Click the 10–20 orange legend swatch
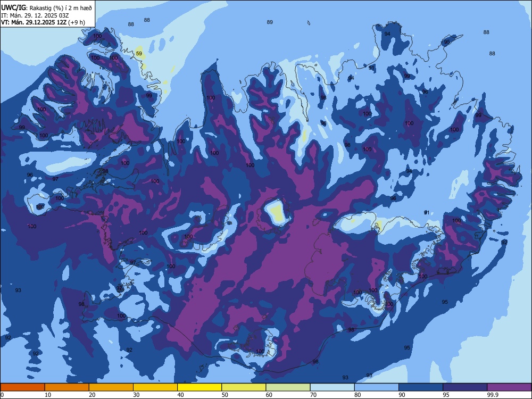532x399 pixels. coord(67,387)
